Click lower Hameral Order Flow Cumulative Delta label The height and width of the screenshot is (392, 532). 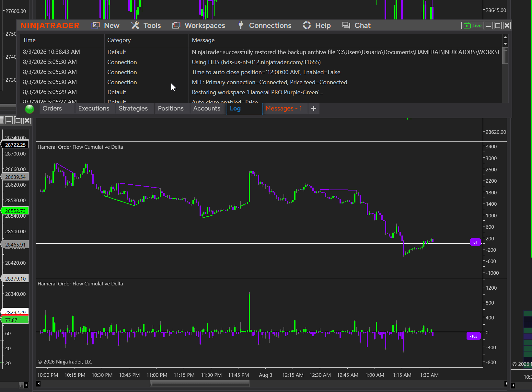(80, 284)
